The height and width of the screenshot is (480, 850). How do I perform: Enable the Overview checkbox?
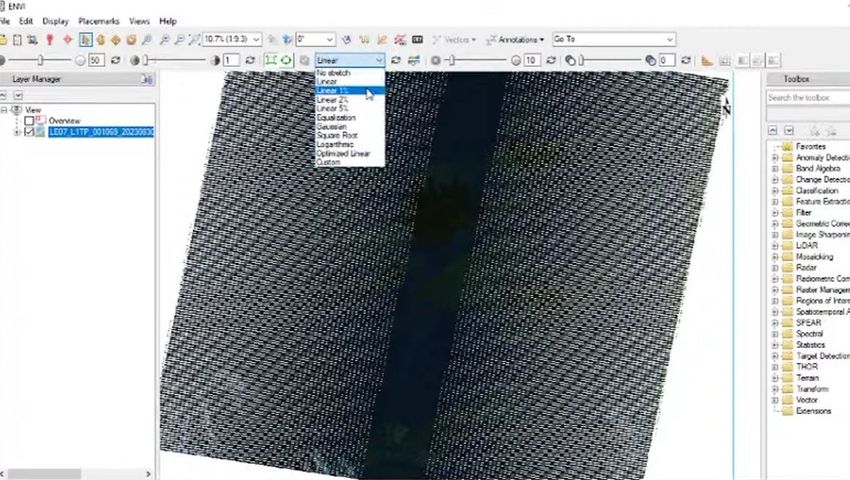point(29,121)
